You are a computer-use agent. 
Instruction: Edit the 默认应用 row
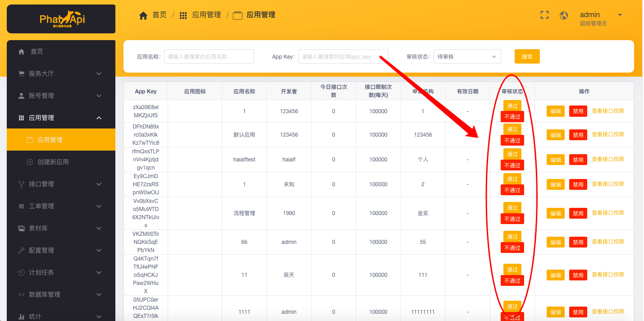tap(556, 135)
